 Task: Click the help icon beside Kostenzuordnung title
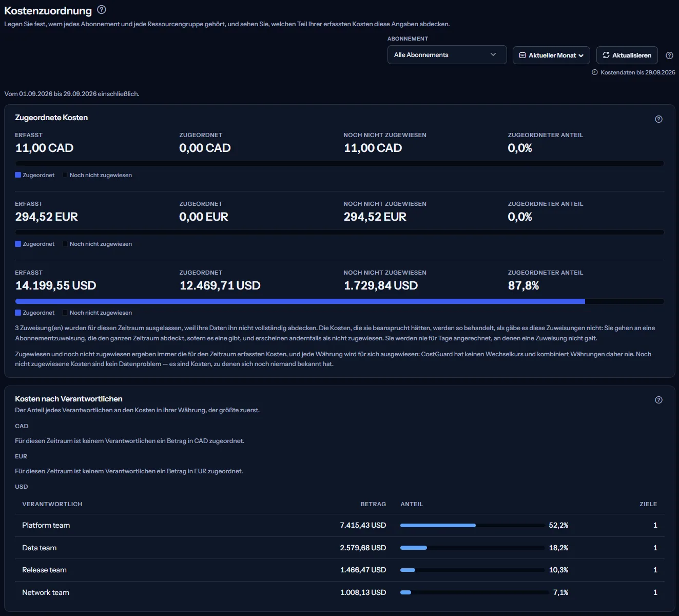(x=102, y=10)
